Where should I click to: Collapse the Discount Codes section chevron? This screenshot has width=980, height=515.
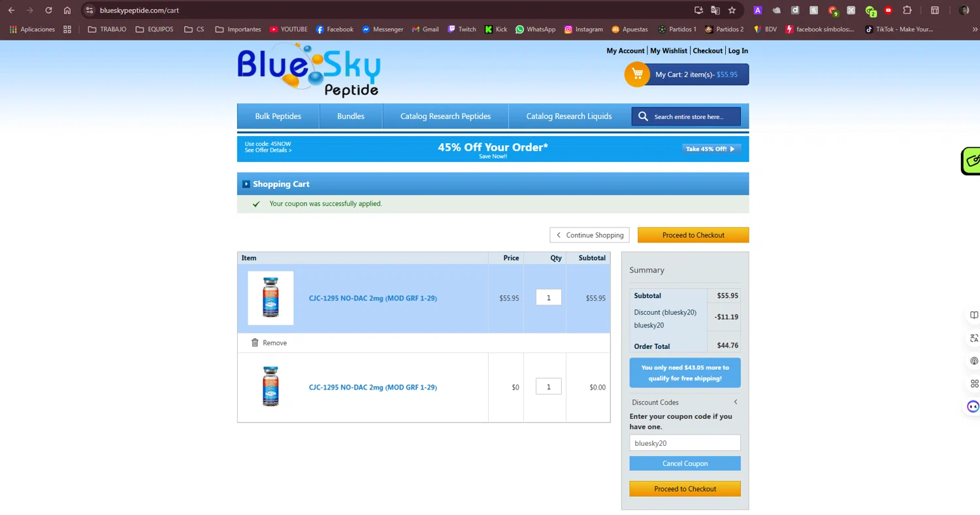point(736,402)
